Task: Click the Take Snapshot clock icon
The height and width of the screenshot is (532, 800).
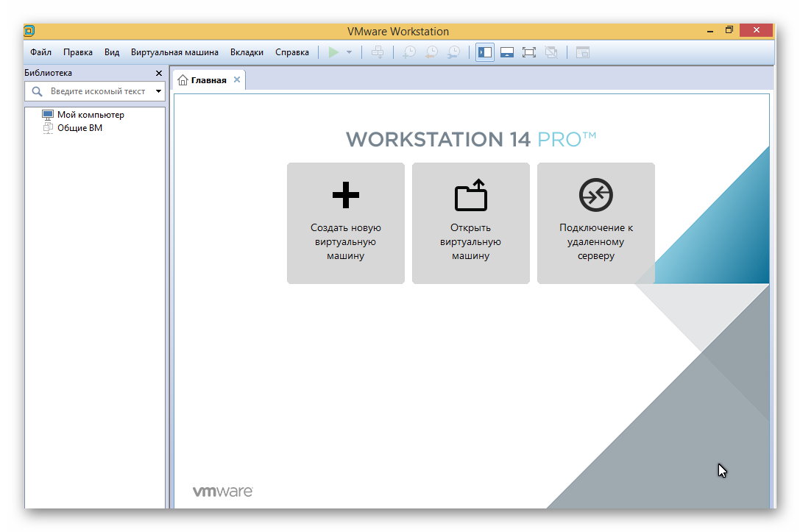Action: coord(409,52)
